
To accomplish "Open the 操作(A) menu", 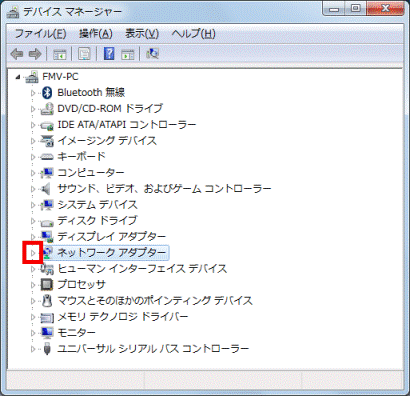I will 96,34.
